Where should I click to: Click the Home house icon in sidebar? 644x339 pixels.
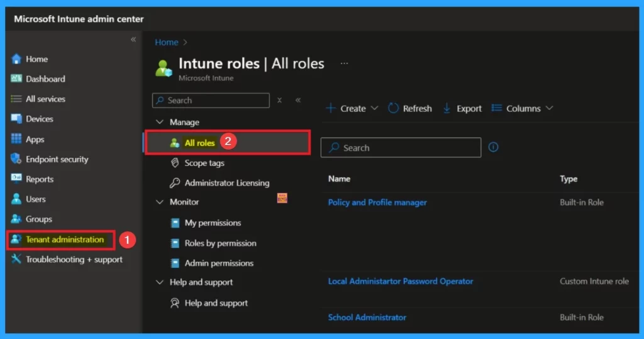(16, 58)
